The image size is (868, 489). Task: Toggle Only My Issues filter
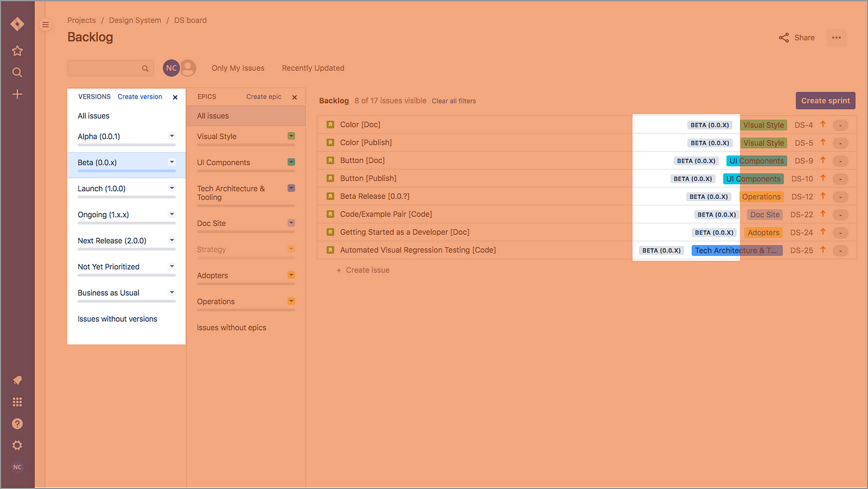tap(238, 68)
